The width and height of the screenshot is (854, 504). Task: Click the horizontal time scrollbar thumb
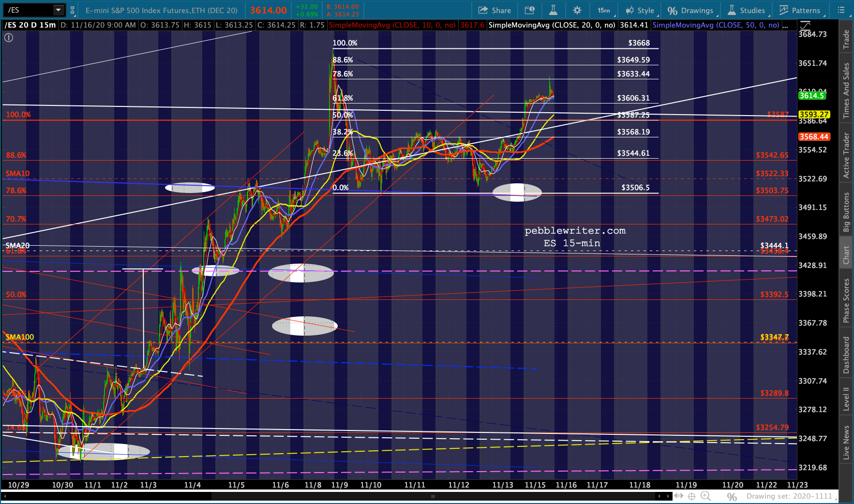pos(433,496)
